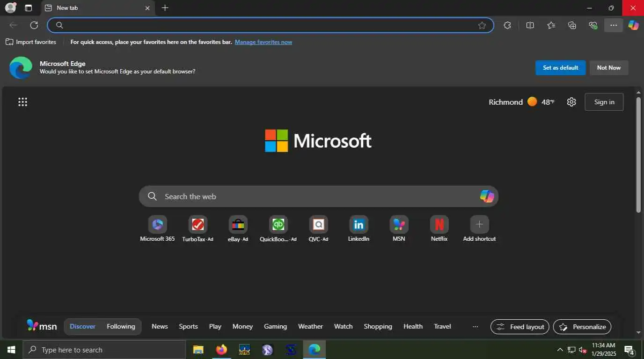This screenshot has height=359, width=644.
Task: Open the Health category
Action: click(413, 326)
